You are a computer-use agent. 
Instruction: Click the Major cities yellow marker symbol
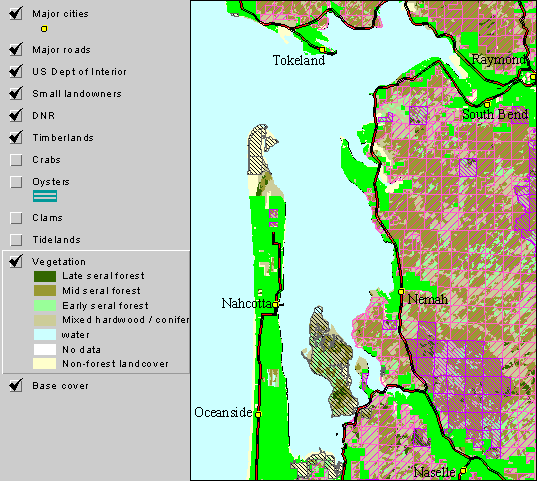(44, 29)
